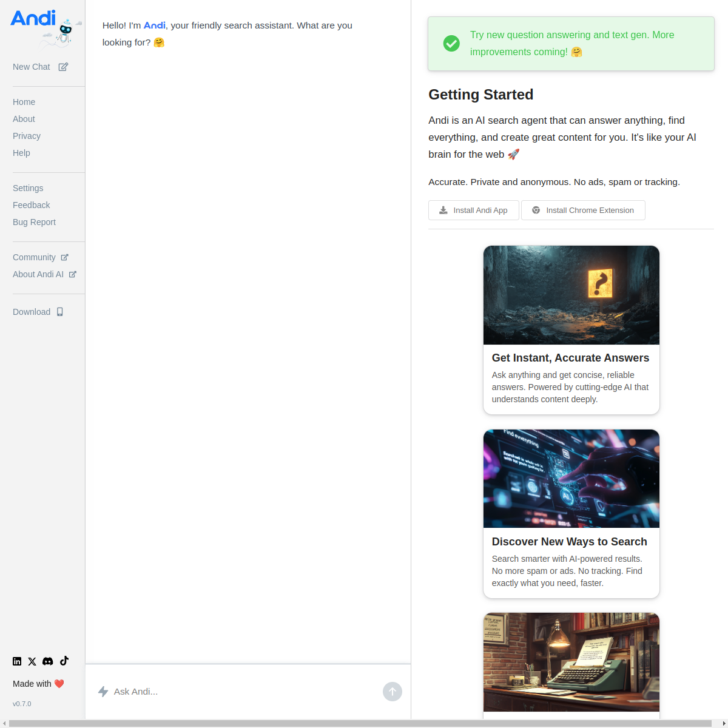The height and width of the screenshot is (728, 728).
Task: Go to the Home page
Action: [x=24, y=102]
